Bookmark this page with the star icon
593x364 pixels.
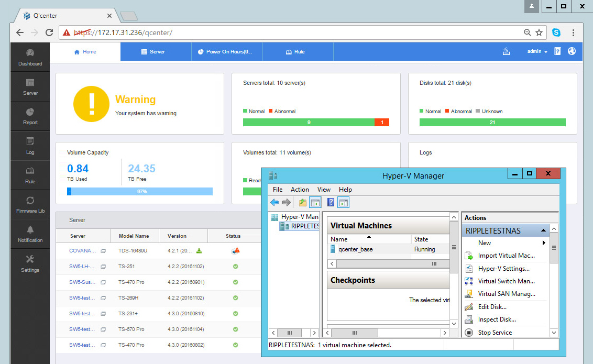[x=539, y=32]
